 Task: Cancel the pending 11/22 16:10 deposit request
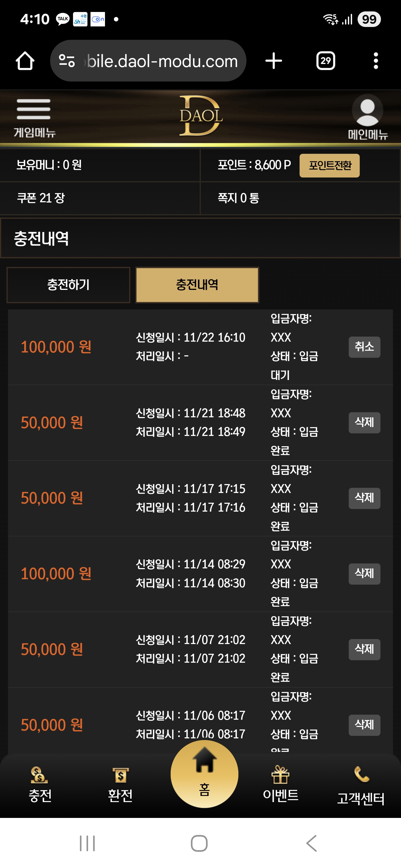click(x=364, y=347)
